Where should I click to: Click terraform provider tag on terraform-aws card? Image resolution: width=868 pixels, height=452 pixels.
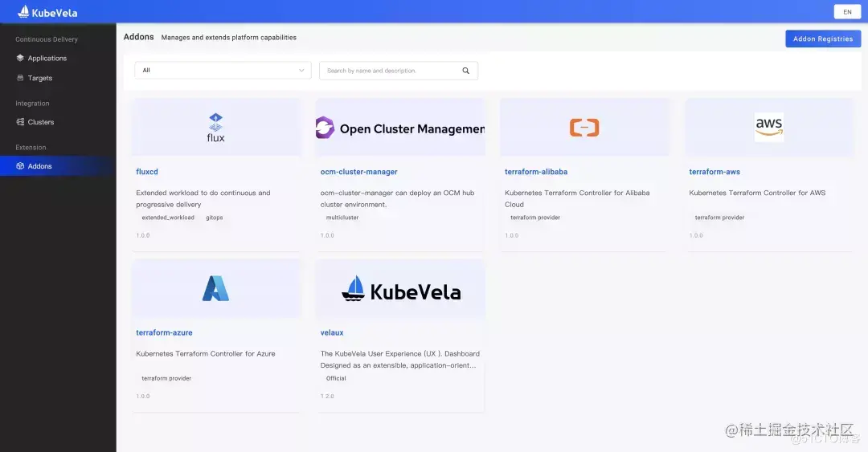(719, 218)
